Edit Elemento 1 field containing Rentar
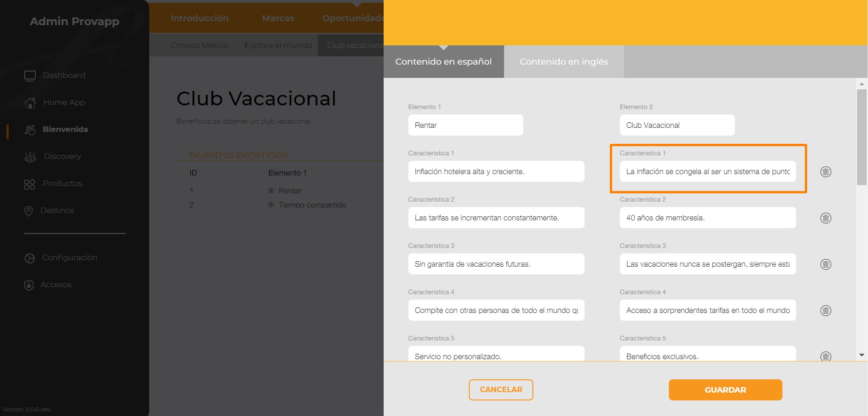 click(x=466, y=125)
